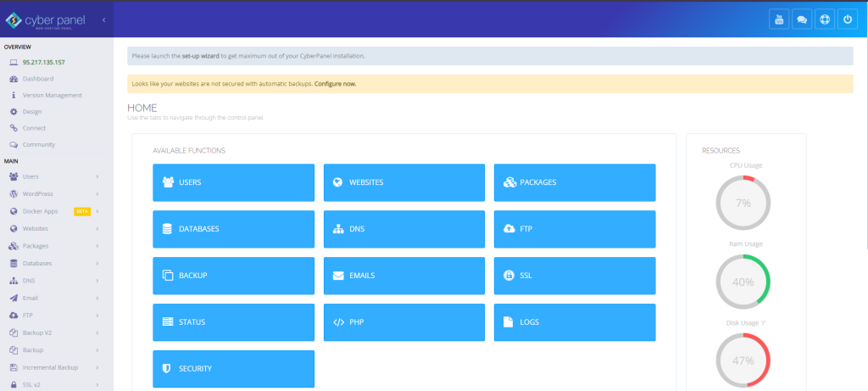868x391 pixels.
Task: Click the Dashboard gauge icon
Action: 14,79
